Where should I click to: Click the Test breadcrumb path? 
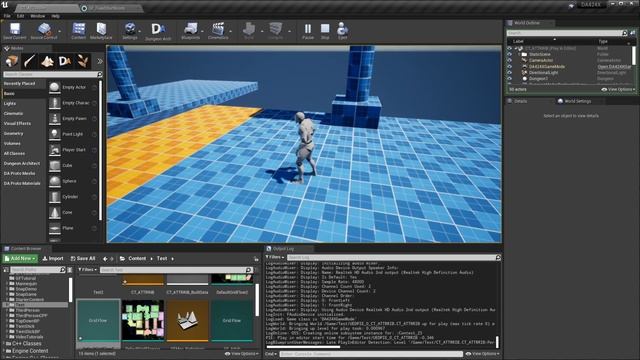tap(162, 259)
